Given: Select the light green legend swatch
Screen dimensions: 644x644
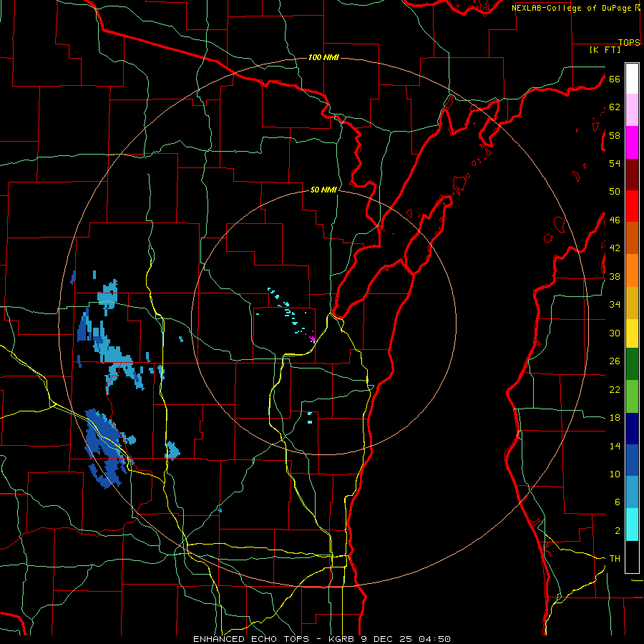Looking at the screenshot, I should tap(632, 396).
